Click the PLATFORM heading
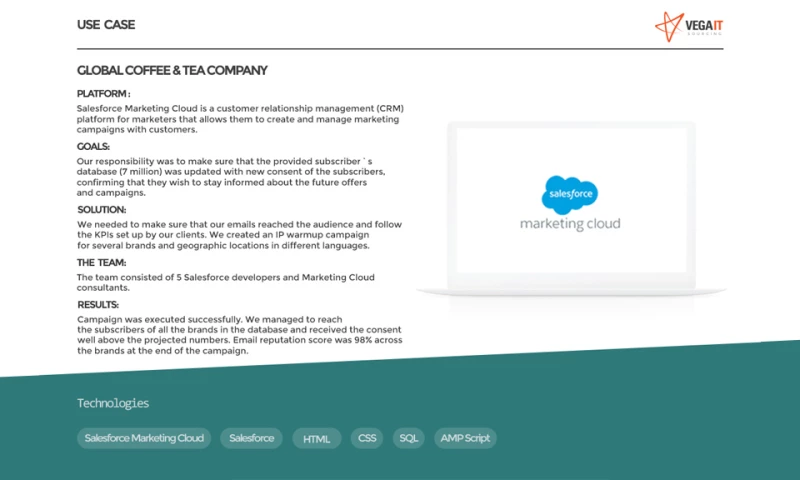Image resolution: width=800 pixels, height=480 pixels. (x=104, y=94)
